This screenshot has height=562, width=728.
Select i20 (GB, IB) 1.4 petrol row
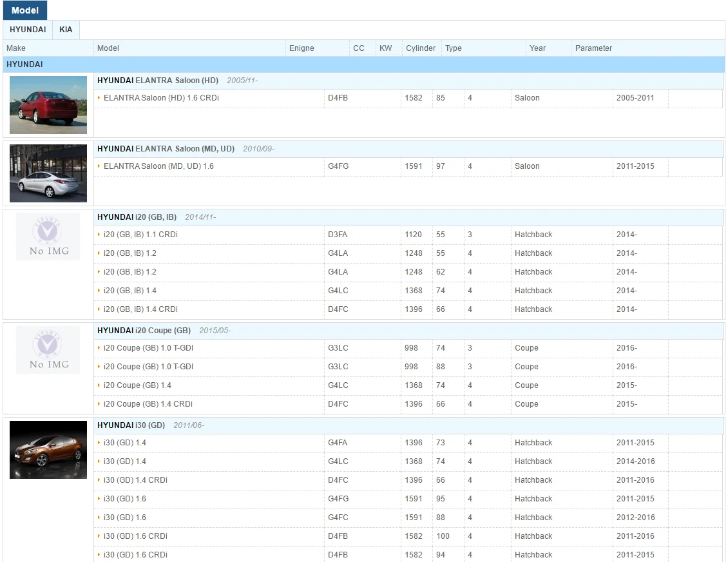point(130,290)
